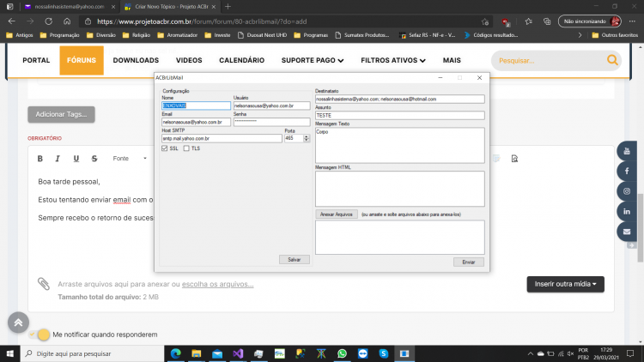Image resolution: width=644 pixels, height=362 pixels.
Task: Enable the TLS checkbox
Action: click(x=186, y=148)
